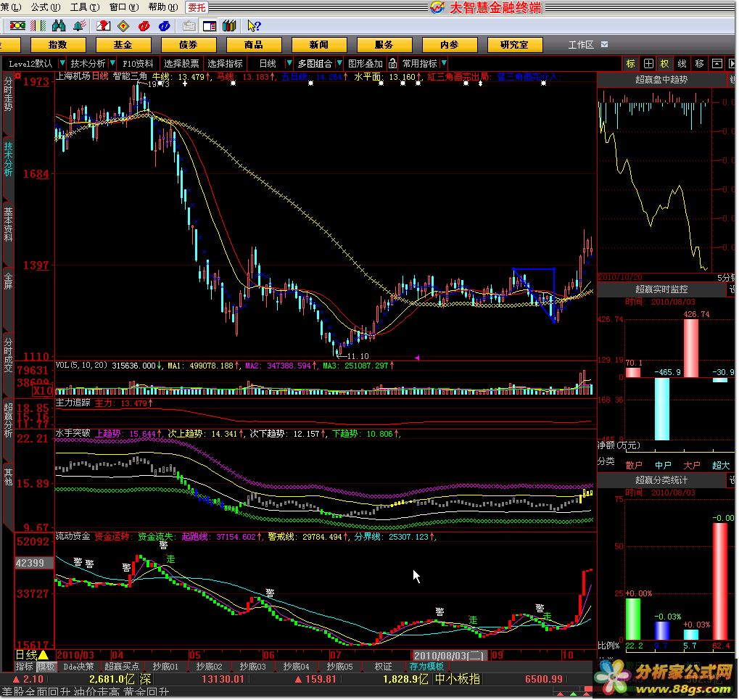This screenshot has height=700, width=739.
Task: Click the red question mark envelope icon
Action: [103, 25]
